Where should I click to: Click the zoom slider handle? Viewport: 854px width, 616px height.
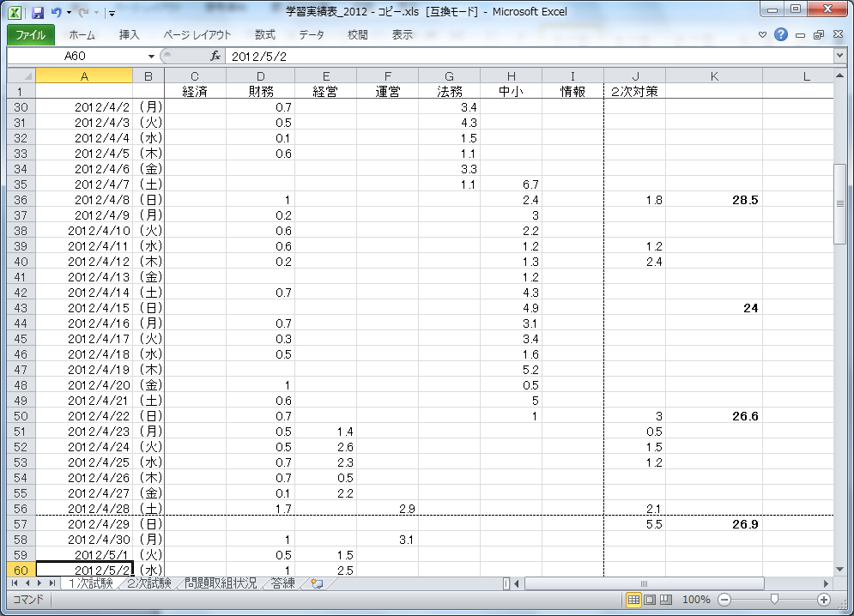(774, 600)
